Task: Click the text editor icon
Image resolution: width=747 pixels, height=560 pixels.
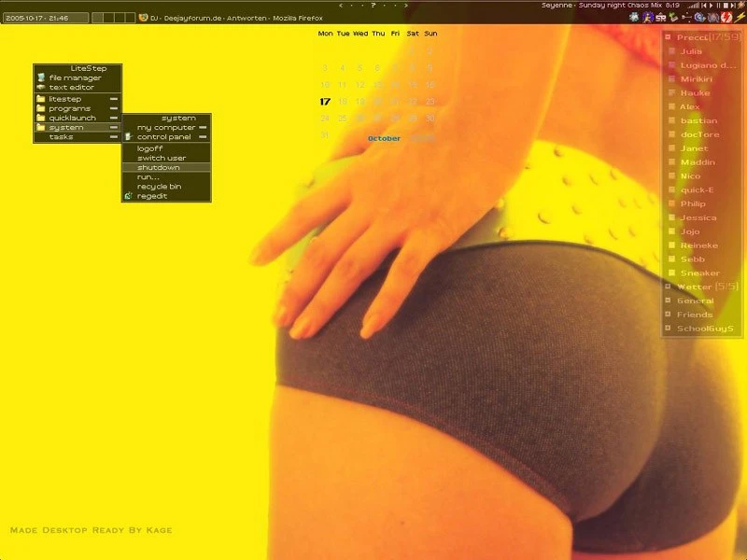Action: 40,88
